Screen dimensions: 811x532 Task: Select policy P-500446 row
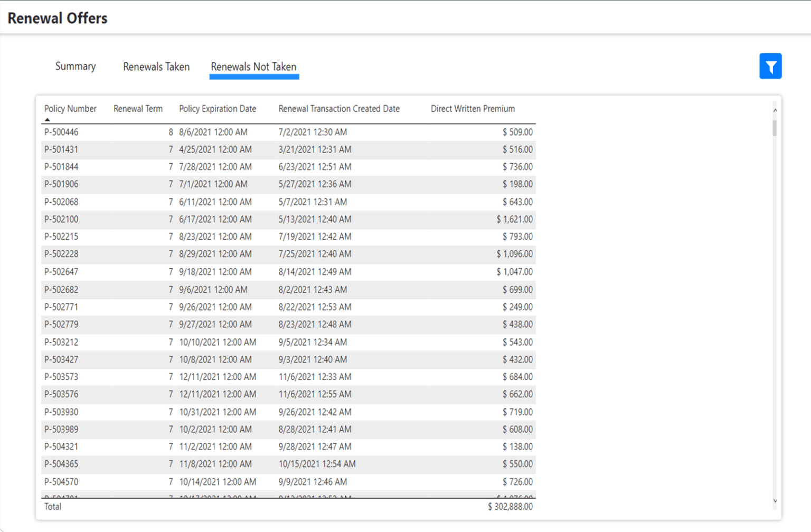tap(61, 132)
